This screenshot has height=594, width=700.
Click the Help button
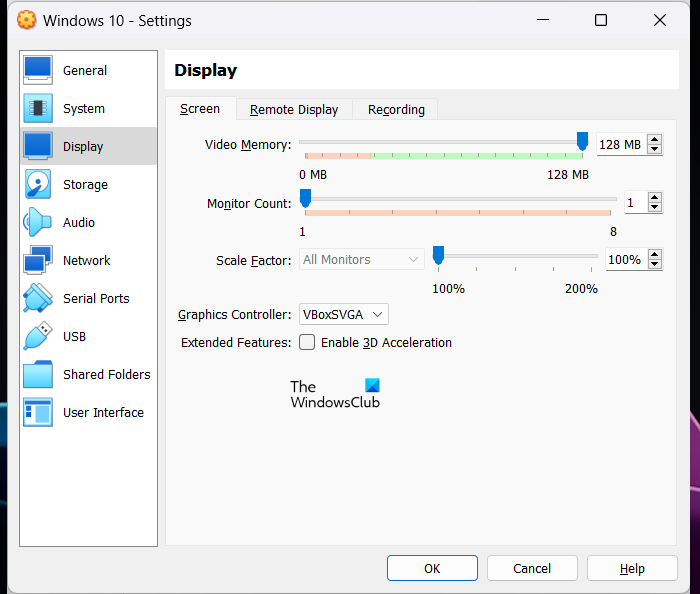(x=632, y=568)
